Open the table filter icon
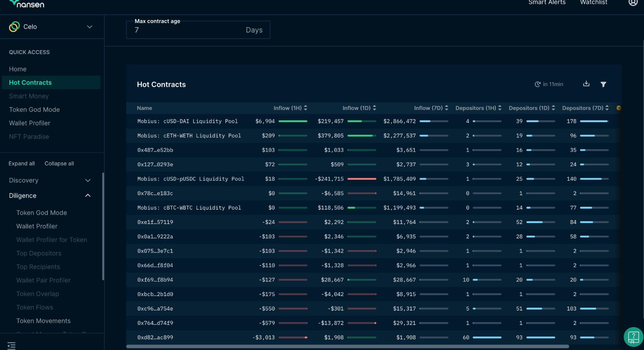This screenshot has width=644, height=350. click(x=603, y=84)
